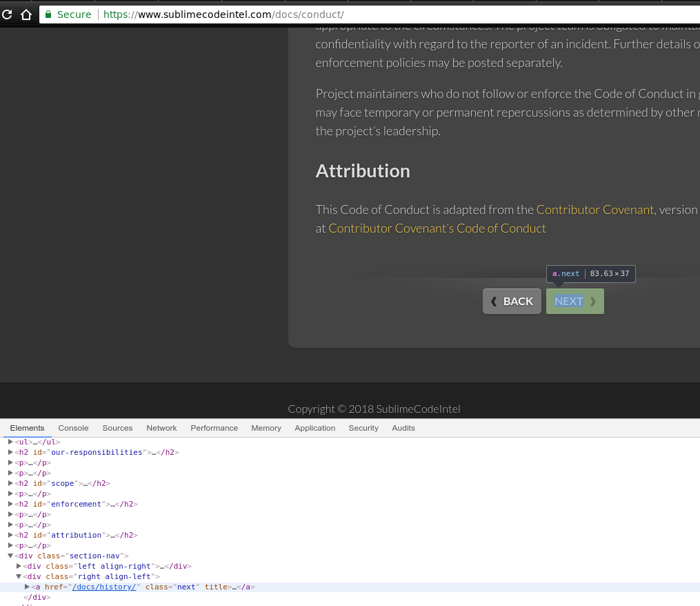Screen dimensions: 700x606
Task: Expand the h2 attribution node
Action: 10,535
